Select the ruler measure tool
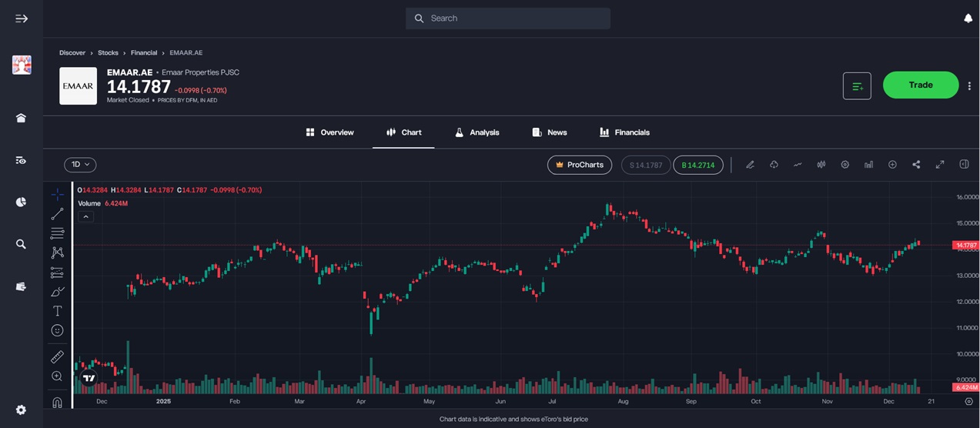Viewport: 980px width, 428px height. (57, 357)
